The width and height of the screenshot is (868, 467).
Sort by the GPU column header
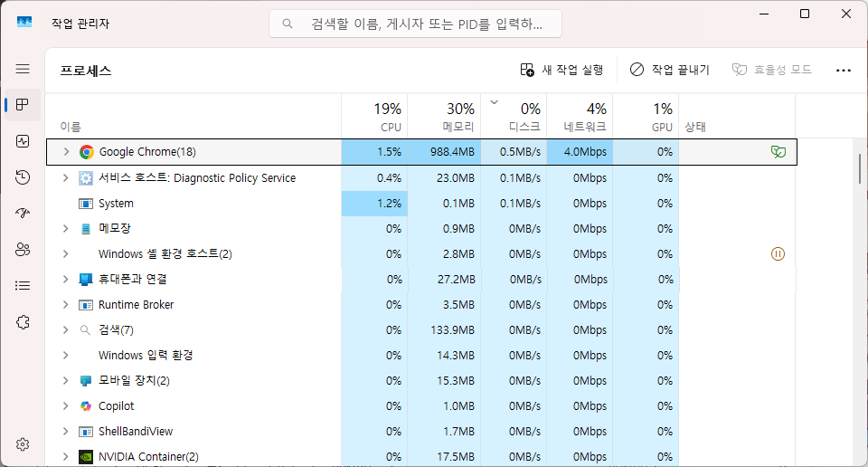[x=646, y=116]
